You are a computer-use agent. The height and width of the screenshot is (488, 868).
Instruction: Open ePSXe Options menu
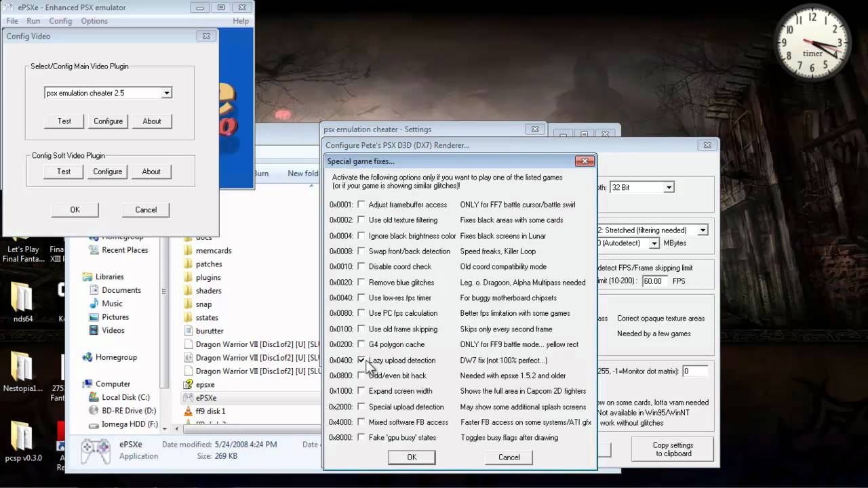pos(94,21)
